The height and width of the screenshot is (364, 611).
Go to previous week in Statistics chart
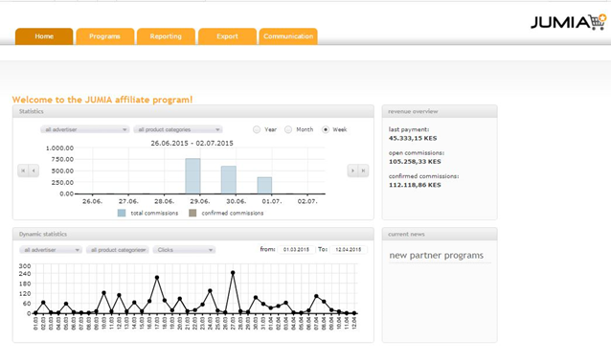click(x=34, y=171)
